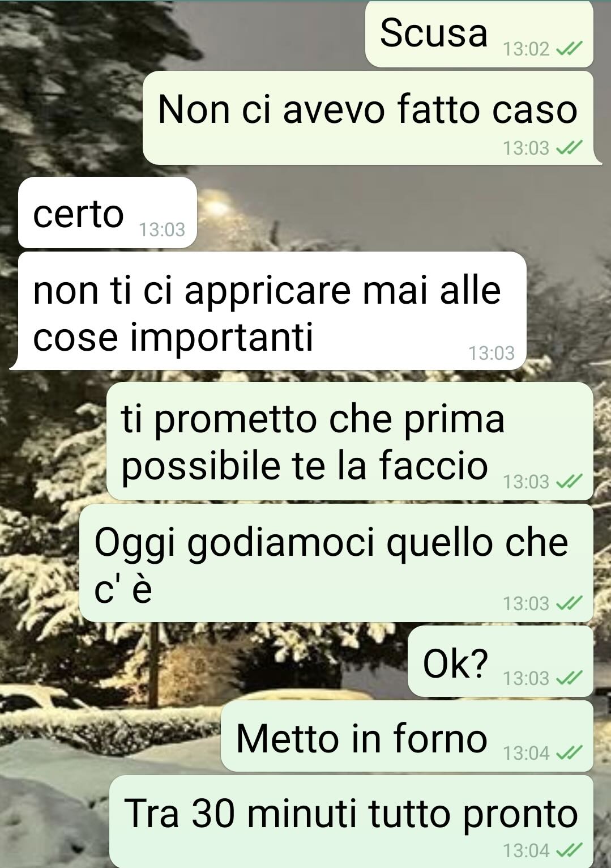Tap the ticks on 'ti prometto che prima possibile'

pos(569,482)
